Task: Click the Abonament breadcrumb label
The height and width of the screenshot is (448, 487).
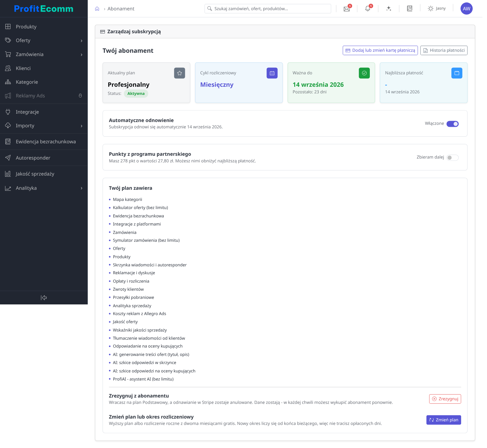Action: tap(121, 9)
